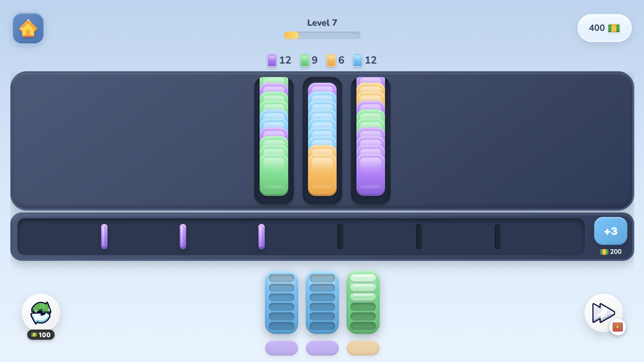Tap the third purple peg in the tray
Image resolution: width=644 pixels, height=362 pixels.
261,236
